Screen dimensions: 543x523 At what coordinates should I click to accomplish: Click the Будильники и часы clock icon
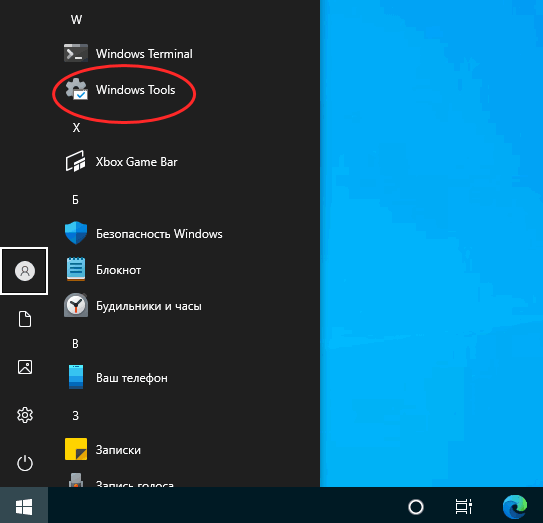point(76,305)
